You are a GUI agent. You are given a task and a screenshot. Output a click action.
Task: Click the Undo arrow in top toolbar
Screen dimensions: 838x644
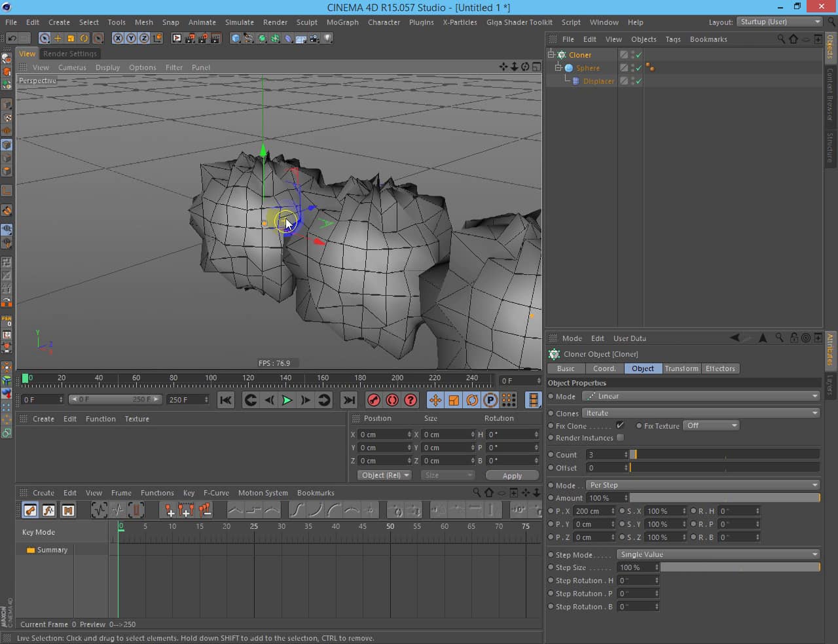coord(11,39)
